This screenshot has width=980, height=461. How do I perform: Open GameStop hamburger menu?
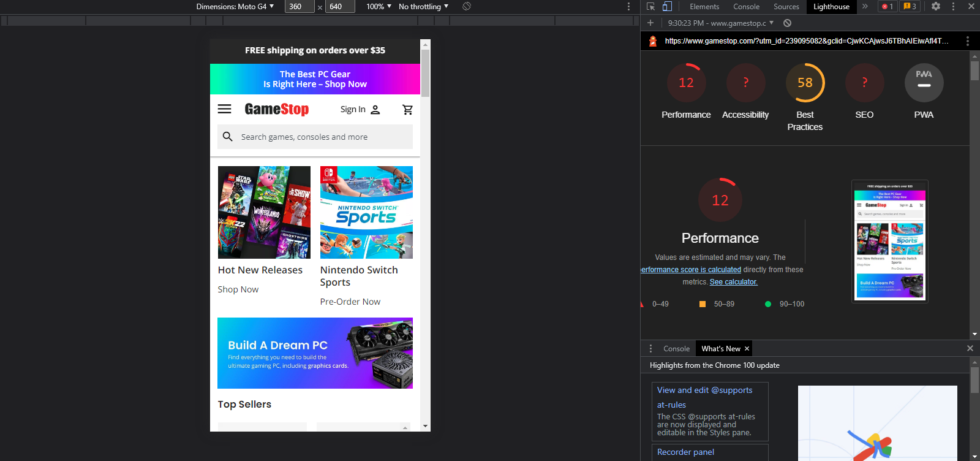(225, 109)
